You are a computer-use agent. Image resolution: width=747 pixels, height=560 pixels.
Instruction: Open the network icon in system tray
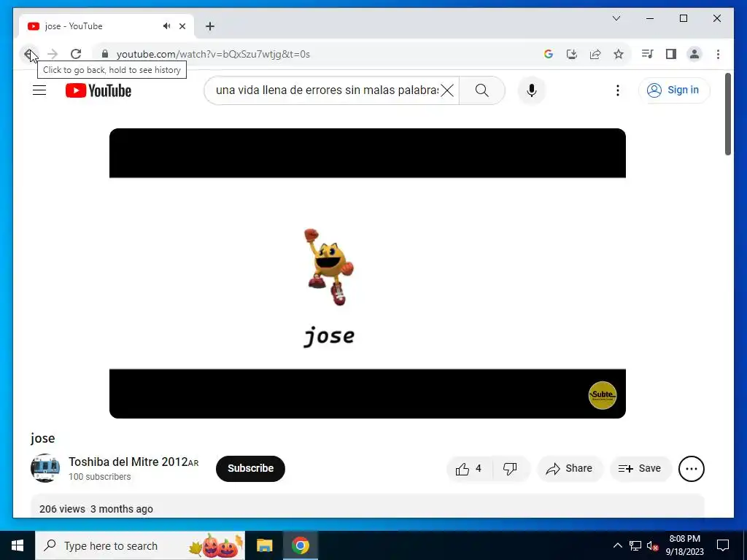(635, 545)
